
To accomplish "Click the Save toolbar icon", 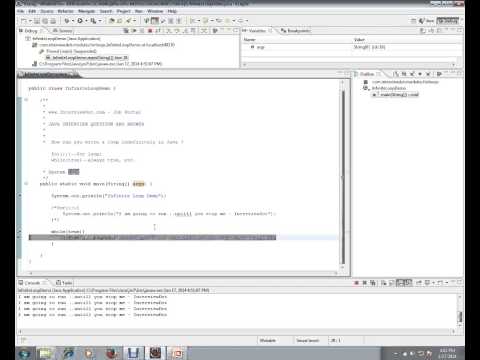I will click(37, 21).
